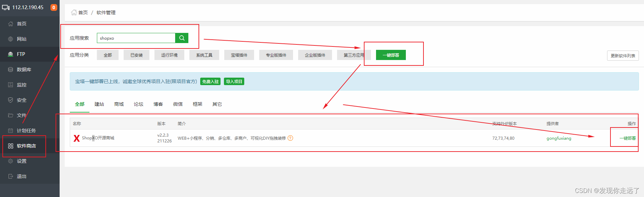Click the shopxo search input field
This screenshot has height=197, width=644.
[x=136, y=38]
